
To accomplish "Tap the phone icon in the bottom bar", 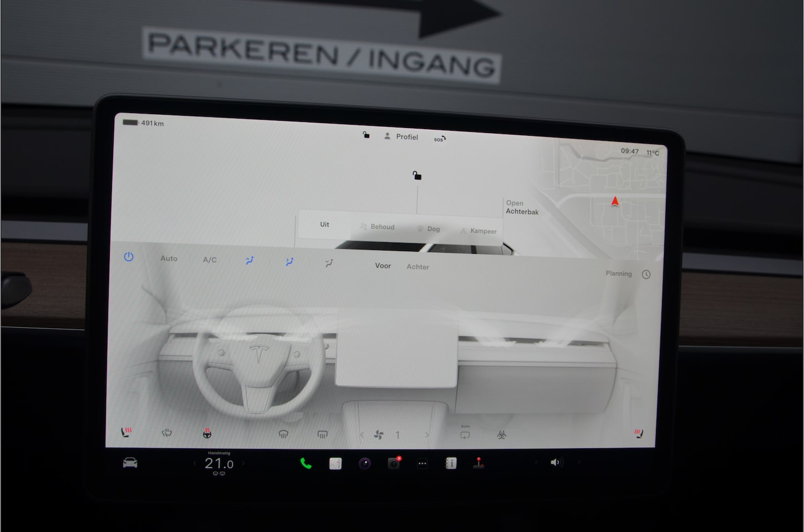I will click(306, 463).
